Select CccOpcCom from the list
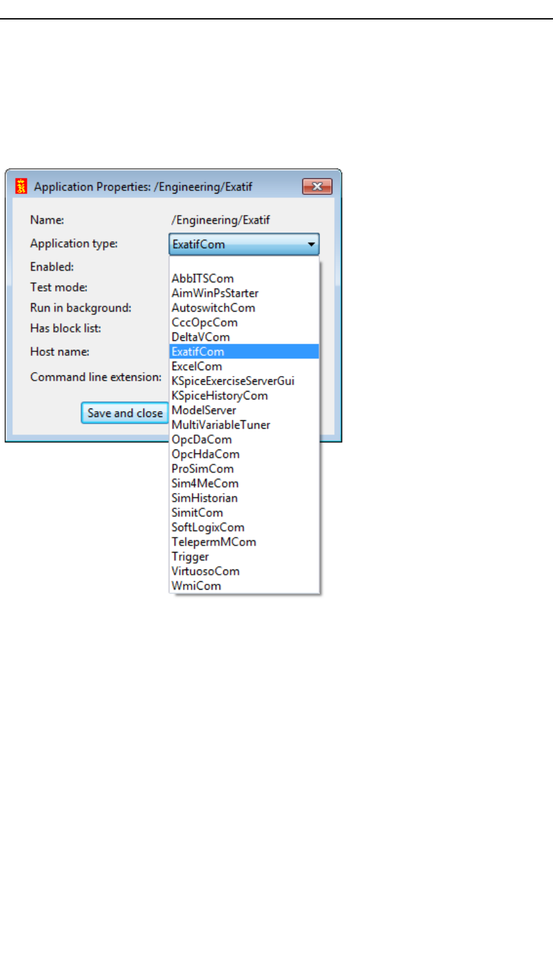 click(244, 322)
